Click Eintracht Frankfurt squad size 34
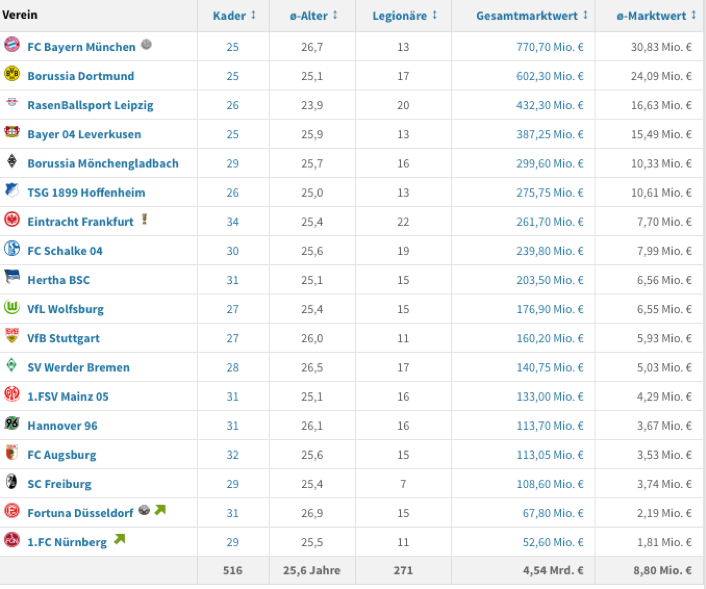Screen dimensions: 706x589 pyautogui.click(x=232, y=222)
